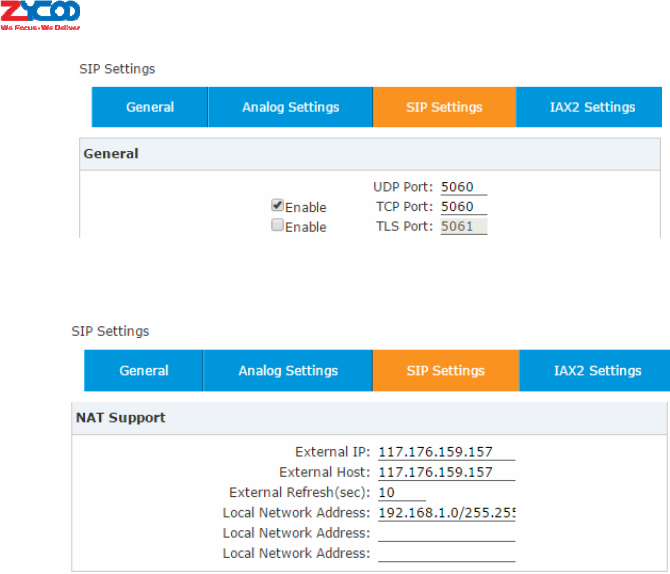Toggle the TLS port Enable checkbox
670x574 pixels.
click(x=277, y=226)
